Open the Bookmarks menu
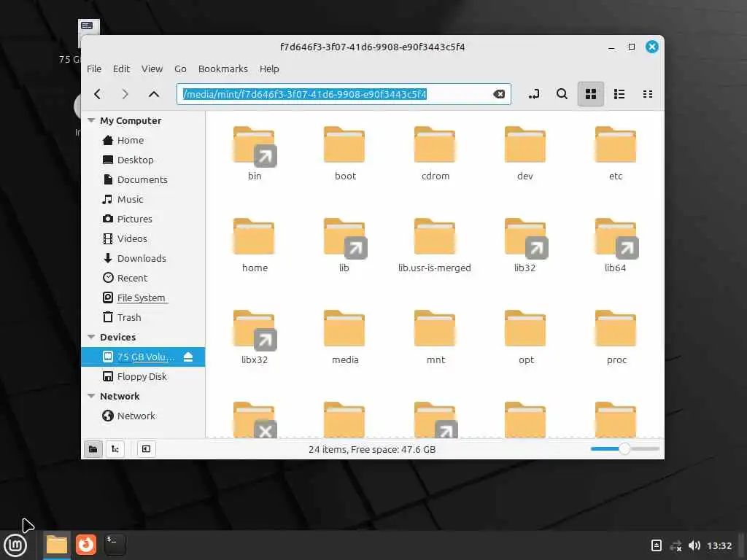This screenshot has height=560, width=747. pos(223,69)
